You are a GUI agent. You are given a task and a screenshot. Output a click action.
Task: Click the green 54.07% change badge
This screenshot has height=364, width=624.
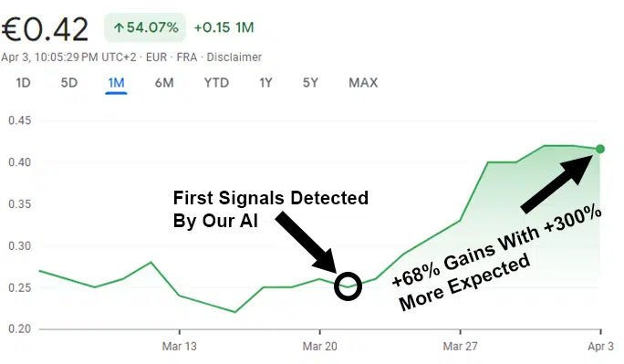(145, 27)
